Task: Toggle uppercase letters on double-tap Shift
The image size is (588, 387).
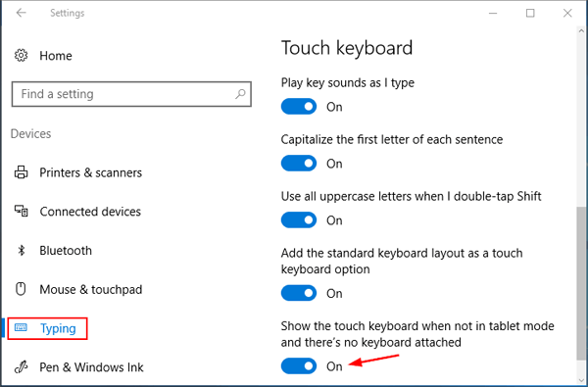Action: 299,220
